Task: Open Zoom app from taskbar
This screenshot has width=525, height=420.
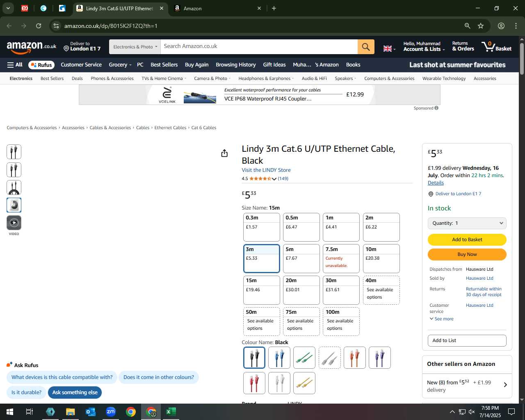Action: pos(111,412)
